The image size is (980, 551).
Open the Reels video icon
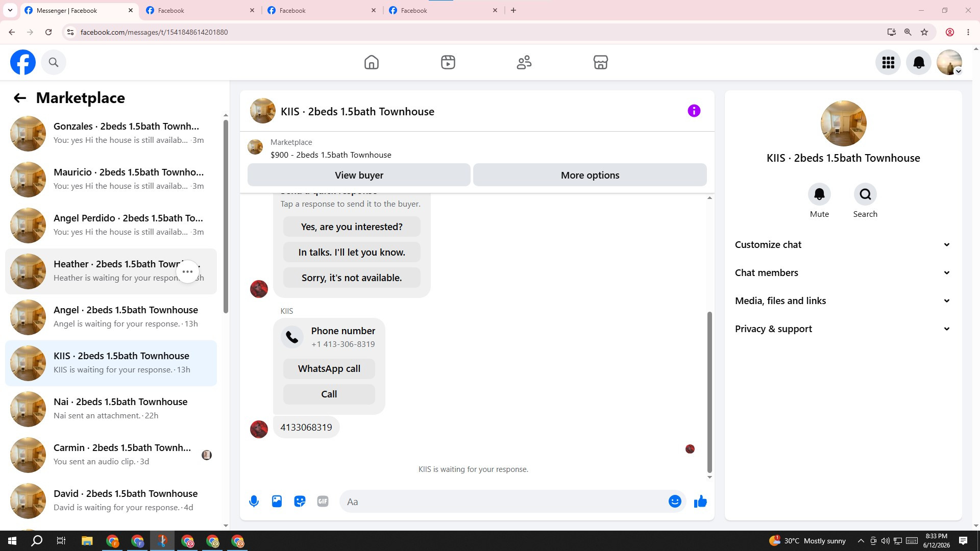(448, 62)
